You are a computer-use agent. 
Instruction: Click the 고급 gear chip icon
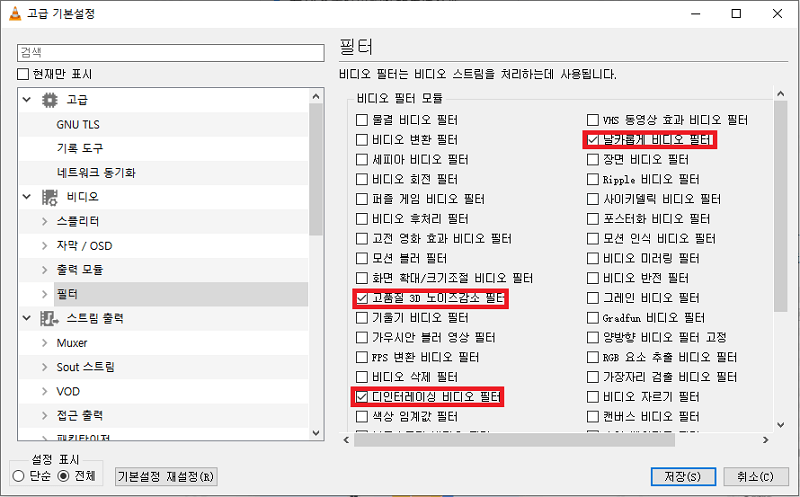click(49, 100)
